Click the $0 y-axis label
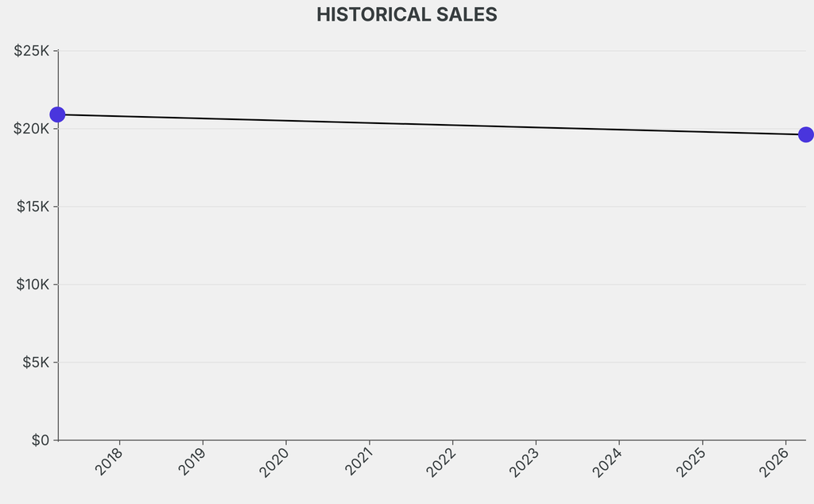Viewport: 814px width, 504px height. coord(41,440)
